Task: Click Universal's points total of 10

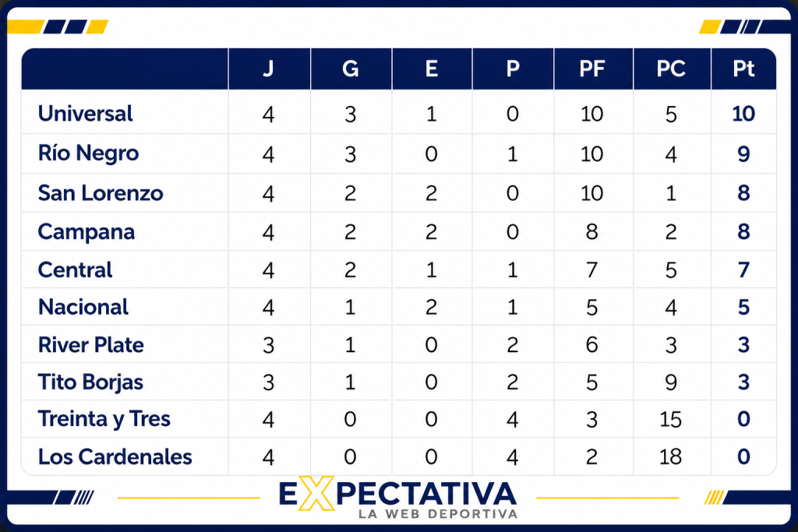Action: tap(743, 114)
